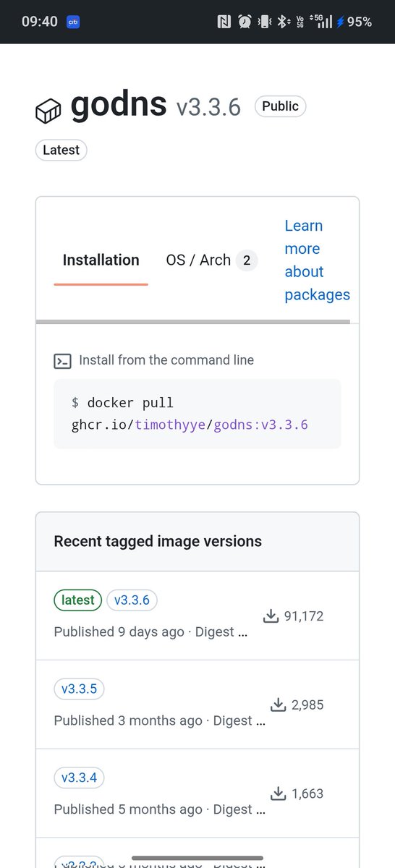Switch to the Installation tab
The width and height of the screenshot is (395, 868).
(101, 260)
